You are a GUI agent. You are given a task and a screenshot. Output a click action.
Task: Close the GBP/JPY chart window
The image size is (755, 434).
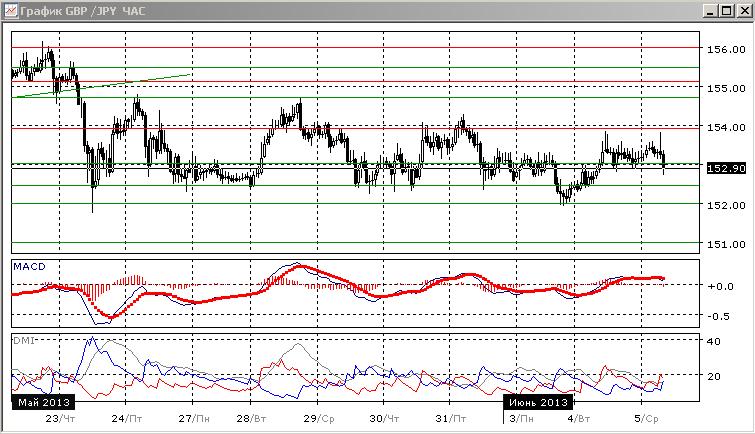click(743, 11)
